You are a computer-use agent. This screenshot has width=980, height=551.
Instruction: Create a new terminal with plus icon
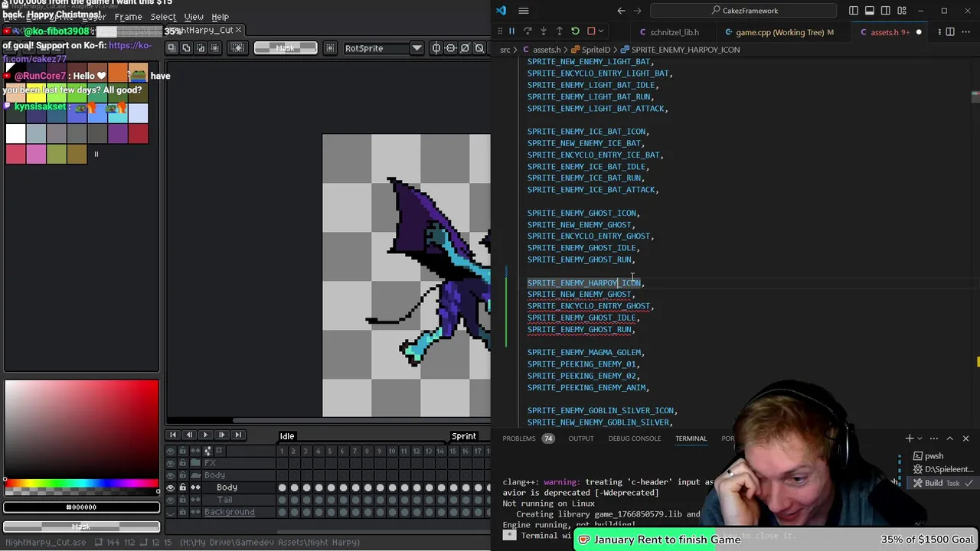[910, 439]
